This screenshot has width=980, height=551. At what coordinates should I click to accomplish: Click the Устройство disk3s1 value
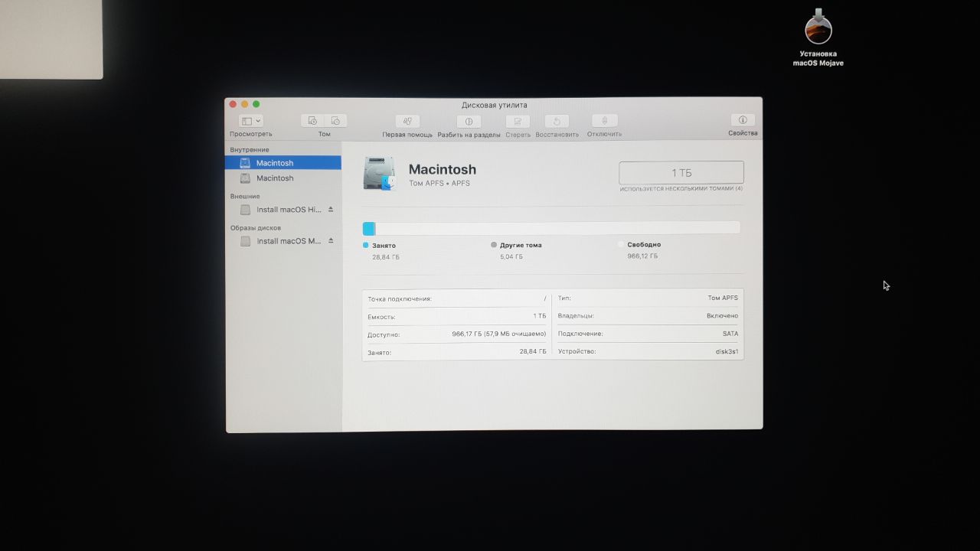(727, 351)
